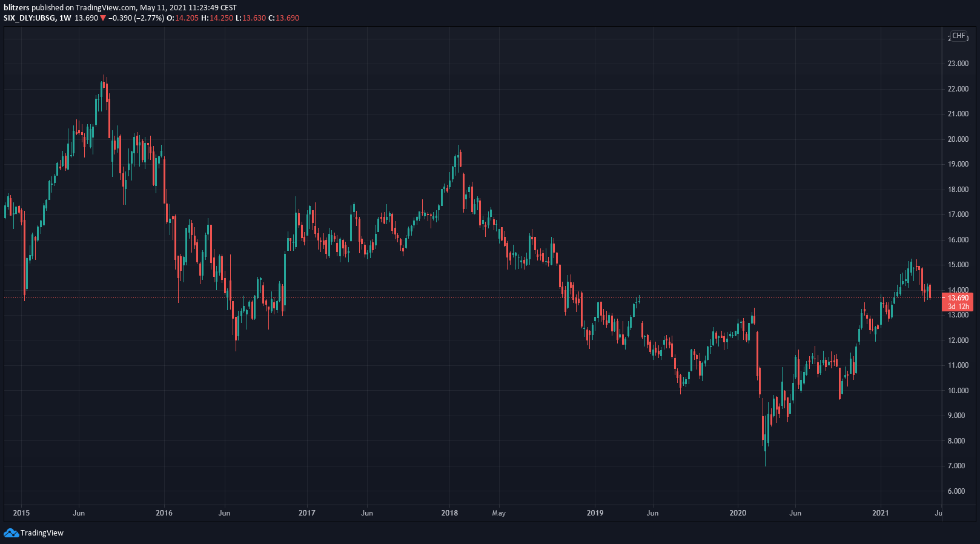
Task: Click the 19.000 price axis label
Action: (958, 164)
